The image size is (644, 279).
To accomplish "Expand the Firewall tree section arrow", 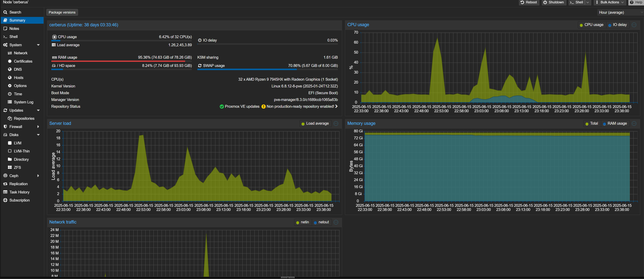I will 38,127.
